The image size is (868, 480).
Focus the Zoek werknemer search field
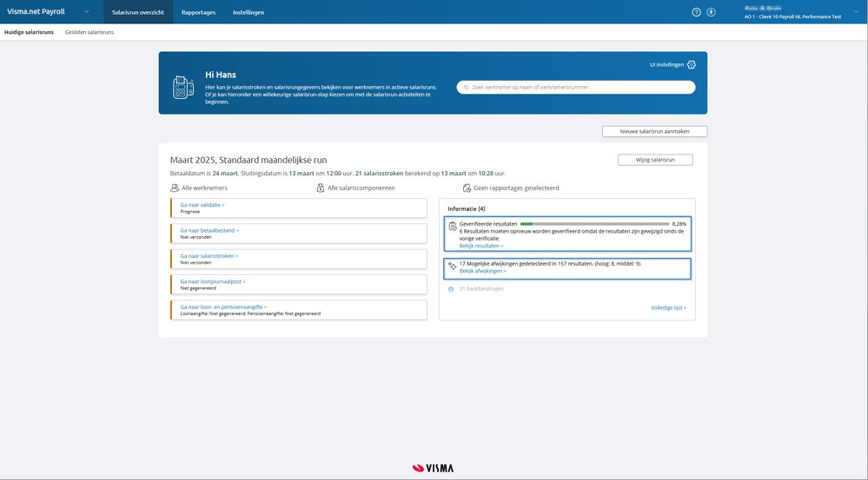click(576, 88)
